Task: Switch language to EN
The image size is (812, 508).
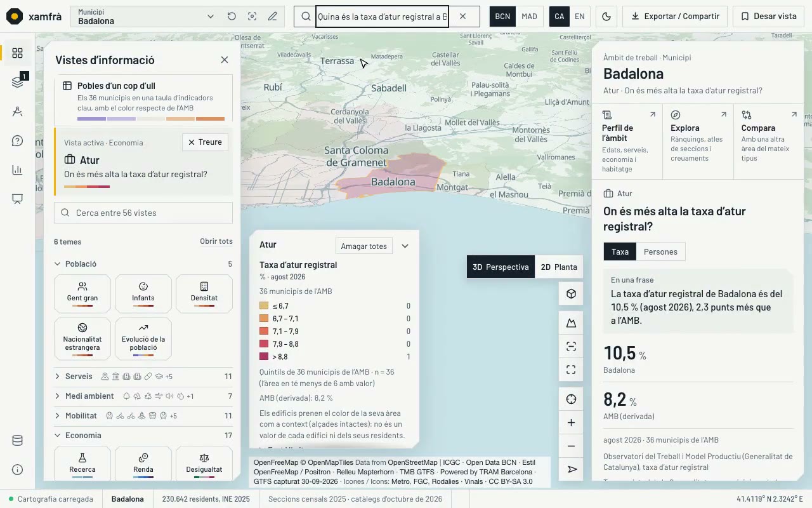Action: click(x=580, y=17)
